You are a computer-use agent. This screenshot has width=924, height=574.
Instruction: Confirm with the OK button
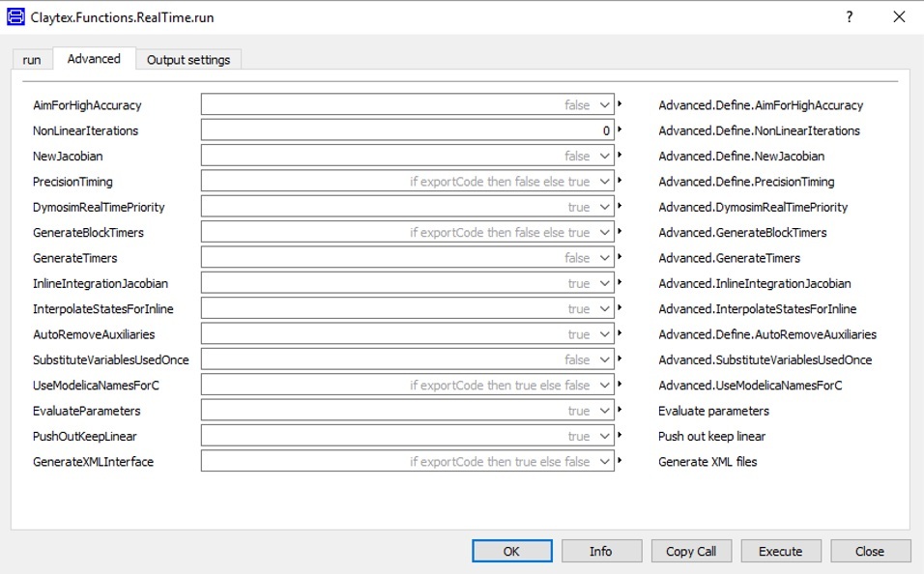pos(511,551)
